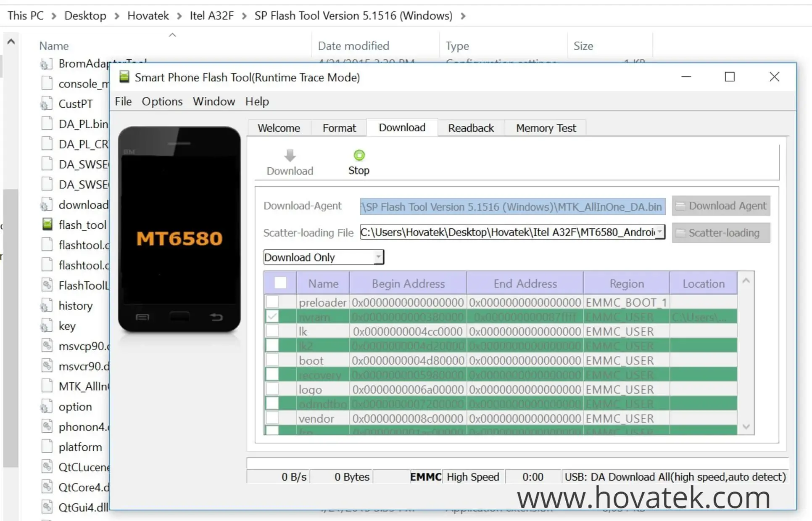The image size is (812, 521).
Task: Open the Help menu
Action: click(x=256, y=101)
